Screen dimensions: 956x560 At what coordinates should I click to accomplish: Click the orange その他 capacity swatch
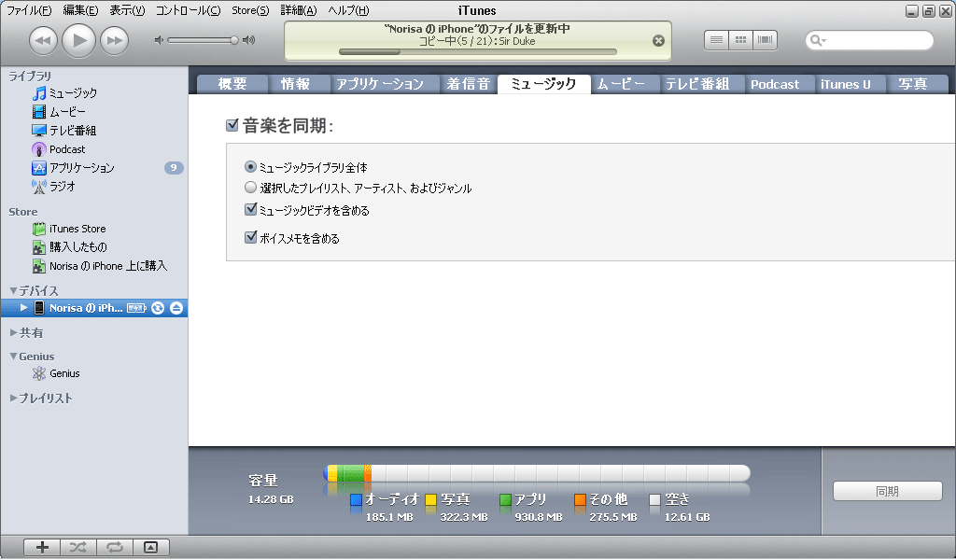click(580, 499)
